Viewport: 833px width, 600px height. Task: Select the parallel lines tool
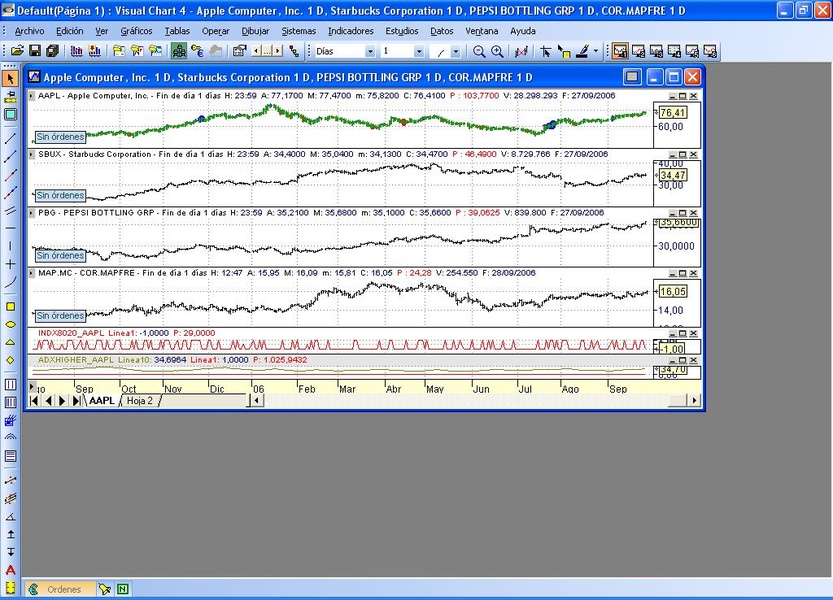(x=10, y=210)
